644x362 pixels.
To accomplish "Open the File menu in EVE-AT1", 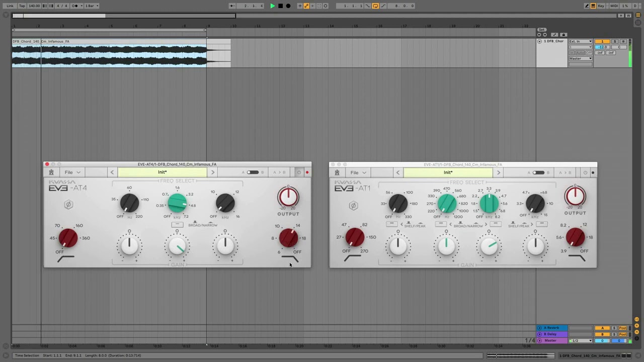I will [357, 172].
